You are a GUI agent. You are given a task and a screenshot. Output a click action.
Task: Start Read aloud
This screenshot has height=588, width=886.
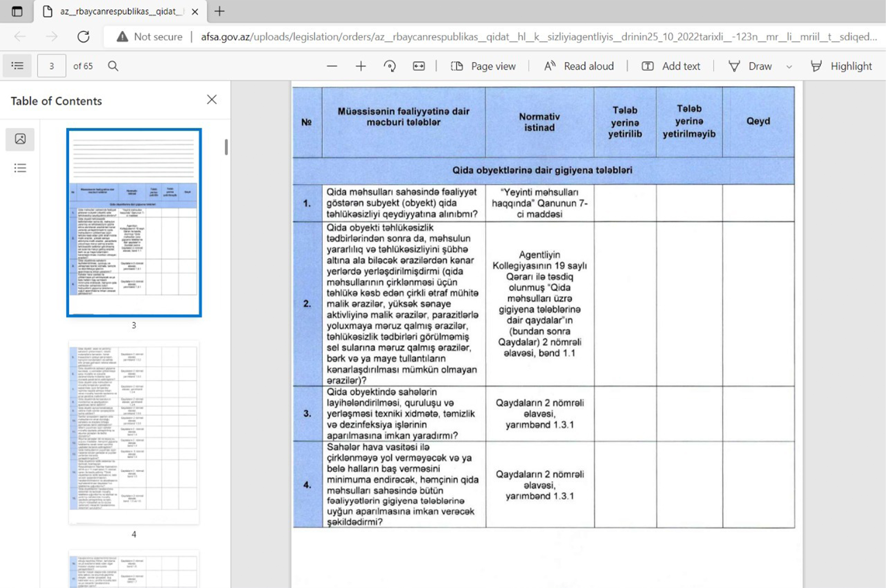(x=579, y=66)
